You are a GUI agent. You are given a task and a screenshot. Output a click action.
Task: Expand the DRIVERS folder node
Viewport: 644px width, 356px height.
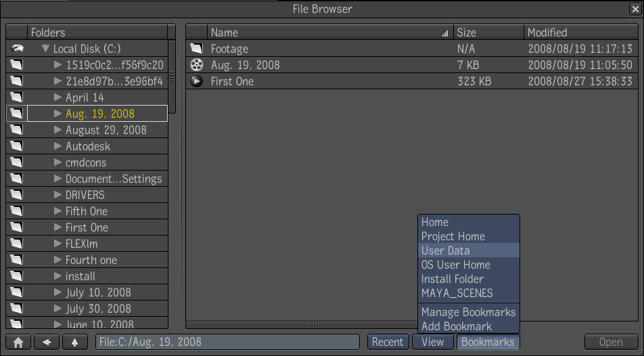pyautogui.click(x=58, y=195)
